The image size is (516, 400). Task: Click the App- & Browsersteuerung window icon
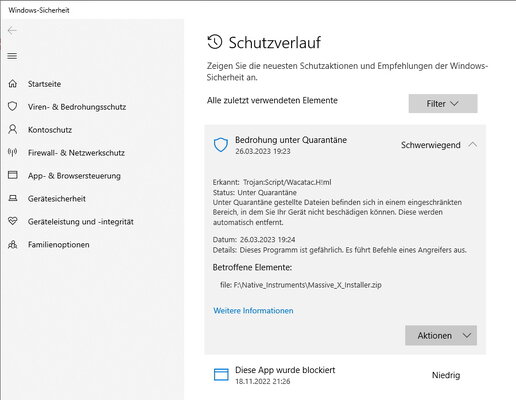click(x=12, y=175)
